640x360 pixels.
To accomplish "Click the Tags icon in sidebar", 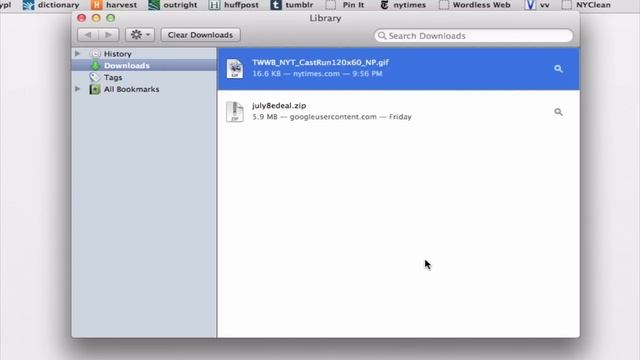I will 94,77.
